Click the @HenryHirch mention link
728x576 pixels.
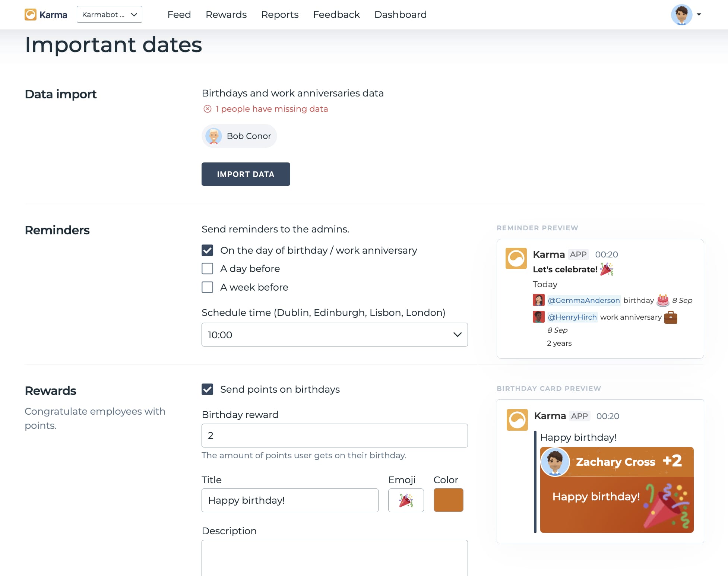(x=572, y=317)
